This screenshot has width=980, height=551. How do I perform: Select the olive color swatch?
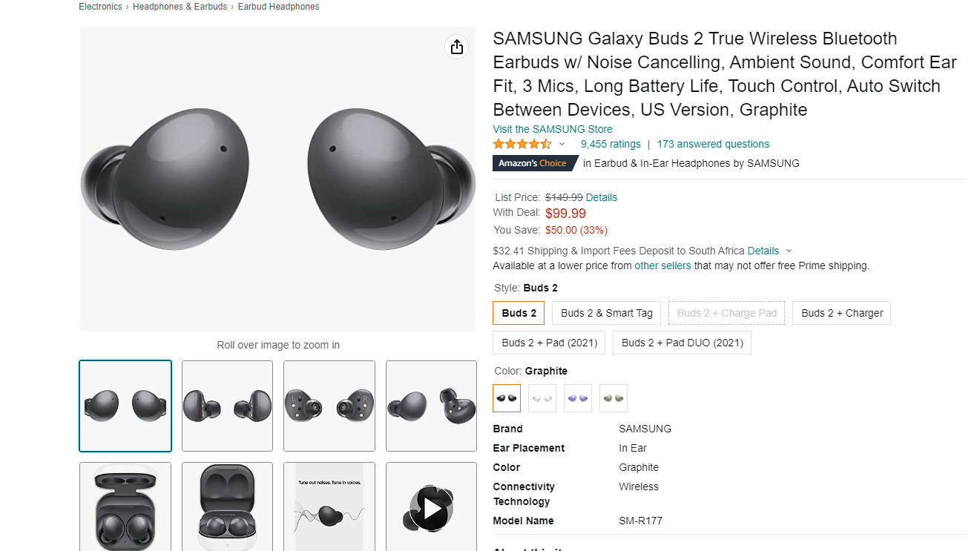(x=614, y=398)
